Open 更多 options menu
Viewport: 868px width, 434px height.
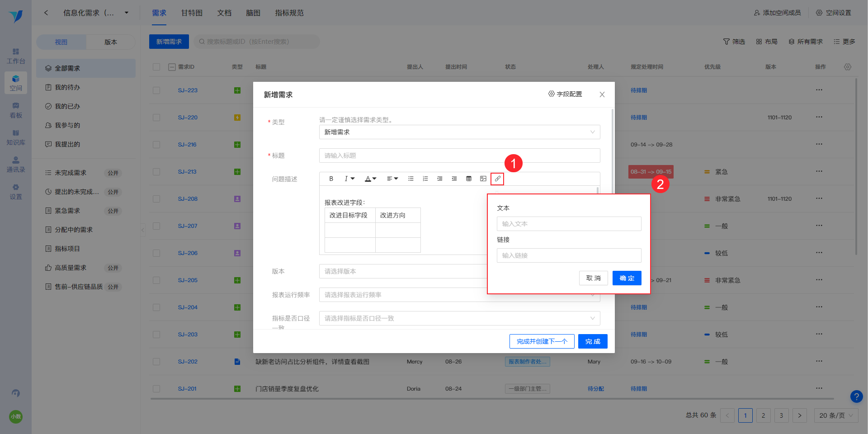(x=844, y=42)
